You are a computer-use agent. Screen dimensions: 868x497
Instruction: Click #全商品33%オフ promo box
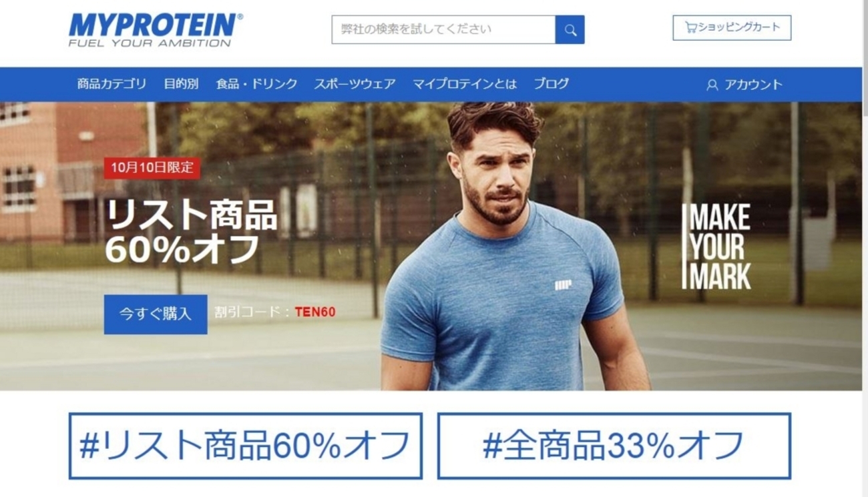tap(614, 446)
